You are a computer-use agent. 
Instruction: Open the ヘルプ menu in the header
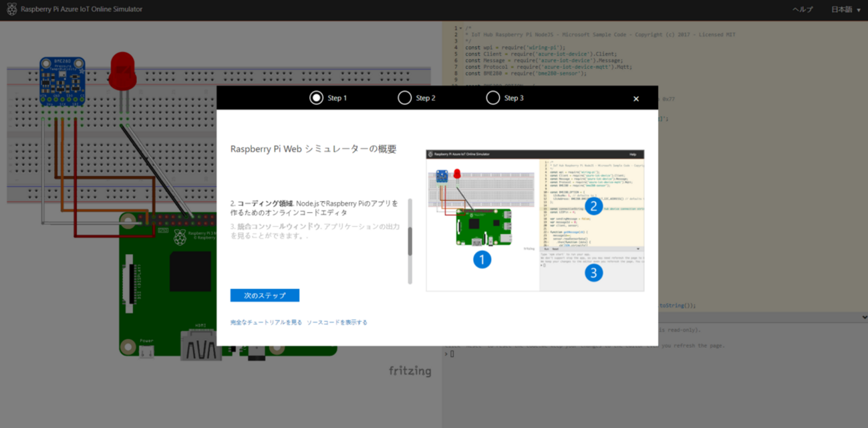coord(803,9)
